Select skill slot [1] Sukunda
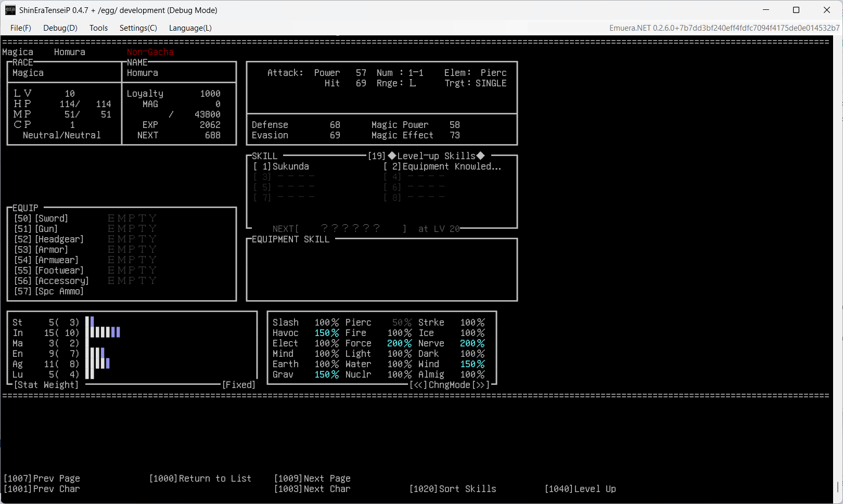The image size is (843, 504). click(281, 166)
